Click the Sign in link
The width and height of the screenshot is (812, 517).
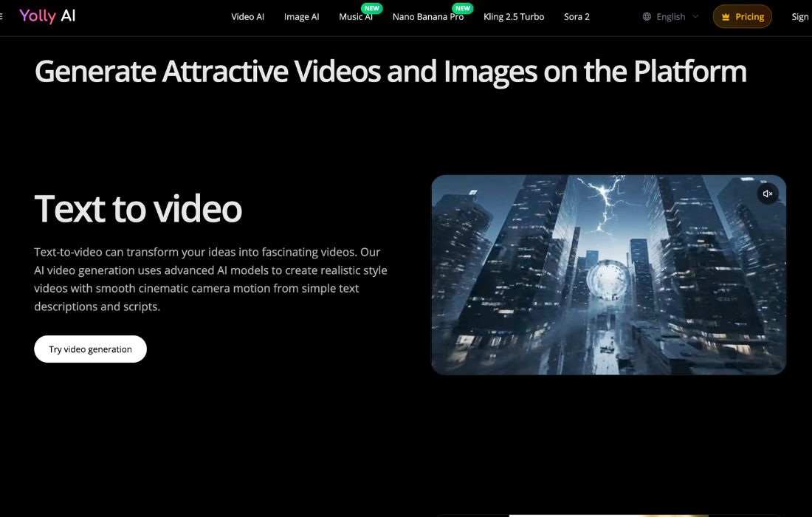[800, 17]
